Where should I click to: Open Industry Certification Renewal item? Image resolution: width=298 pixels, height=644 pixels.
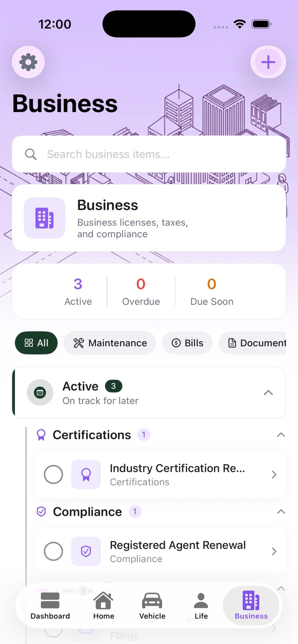tap(161, 474)
